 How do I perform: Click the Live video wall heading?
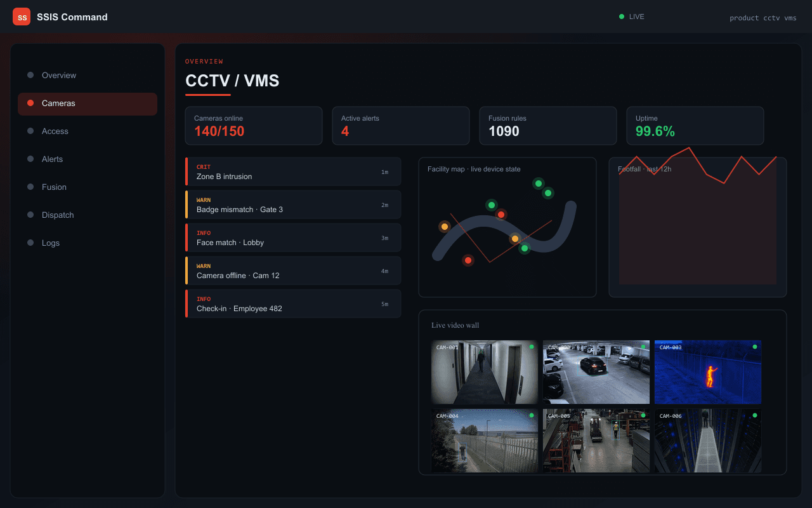coord(455,325)
